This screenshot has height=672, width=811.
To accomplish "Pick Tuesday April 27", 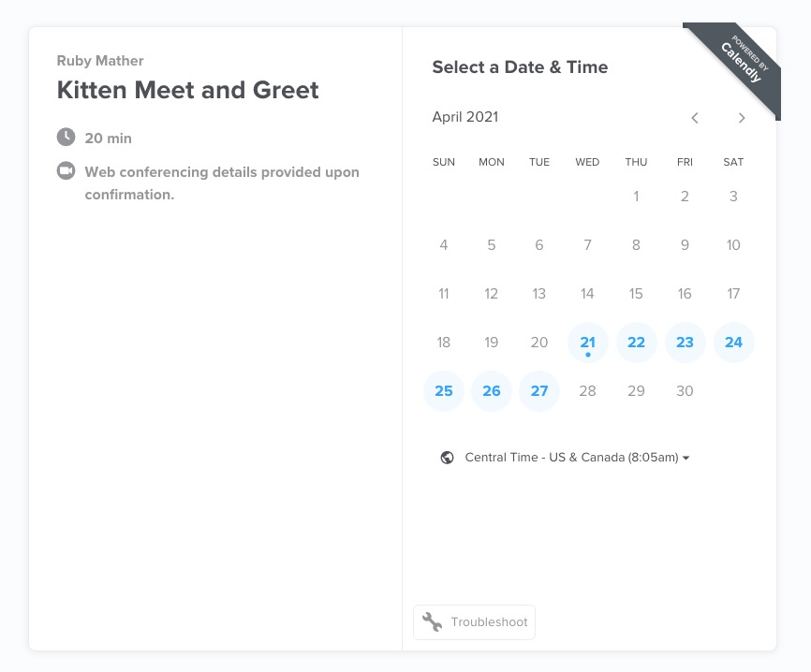I will pyautogui.click(x=538, y=391).
